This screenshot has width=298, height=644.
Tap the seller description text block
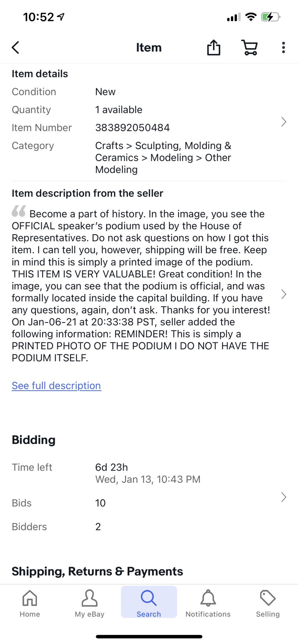(141, 286)
